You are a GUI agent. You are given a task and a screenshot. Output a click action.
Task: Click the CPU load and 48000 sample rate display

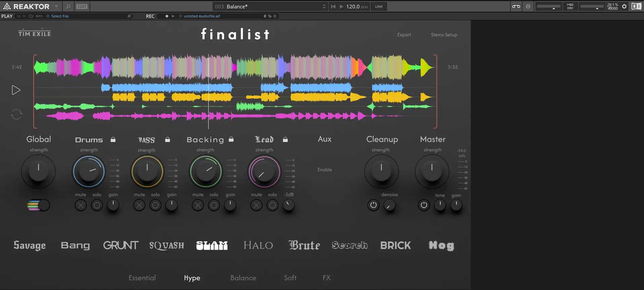(x=612, y=6)
